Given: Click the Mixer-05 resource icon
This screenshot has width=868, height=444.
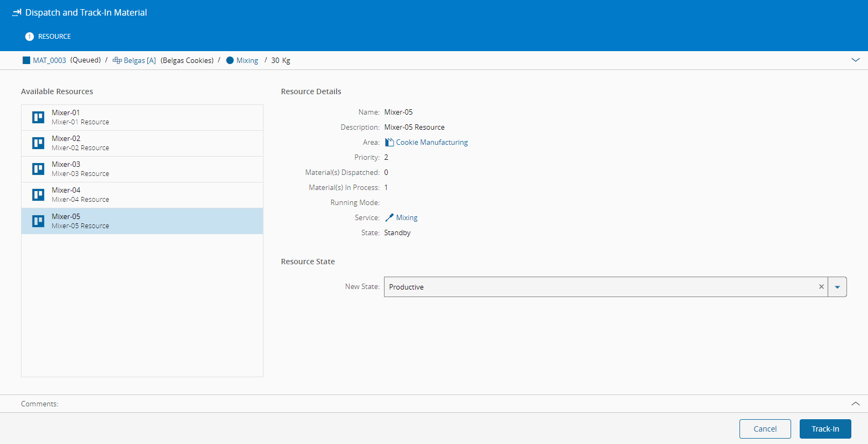Looking at the screenshot, I should tap(38, 221).
